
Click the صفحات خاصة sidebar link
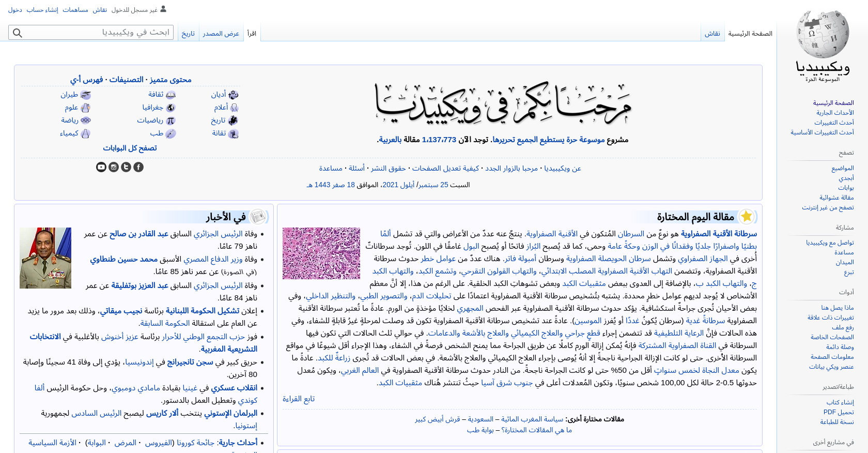click(832, 337)
